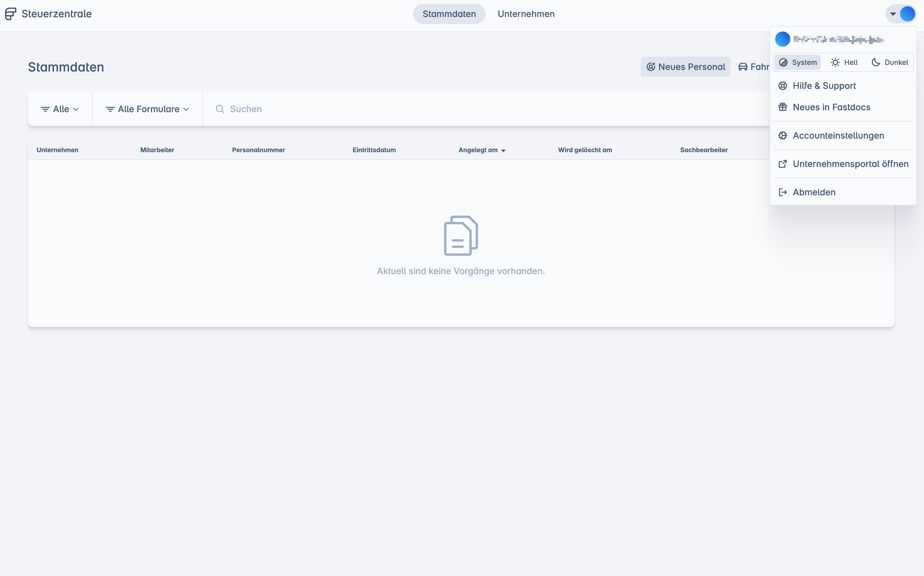Click the Neues Personal button
This screenshot has height=576, width=924.
pos(685,67)
